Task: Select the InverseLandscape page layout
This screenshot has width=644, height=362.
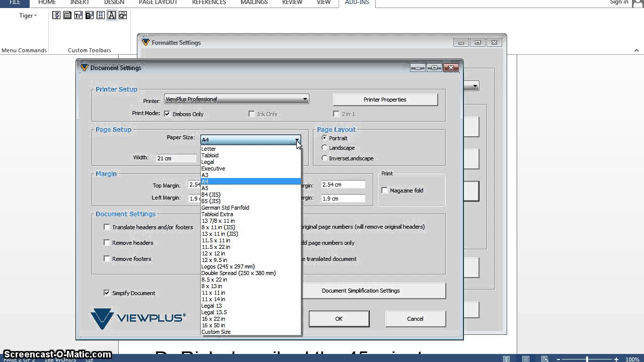Action: pos(324,158)
